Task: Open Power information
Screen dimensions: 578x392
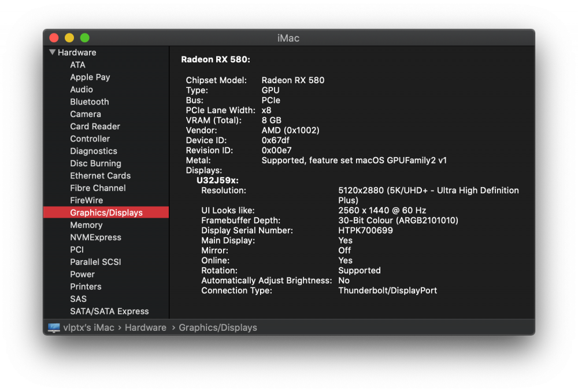Action: click(82, 274)
